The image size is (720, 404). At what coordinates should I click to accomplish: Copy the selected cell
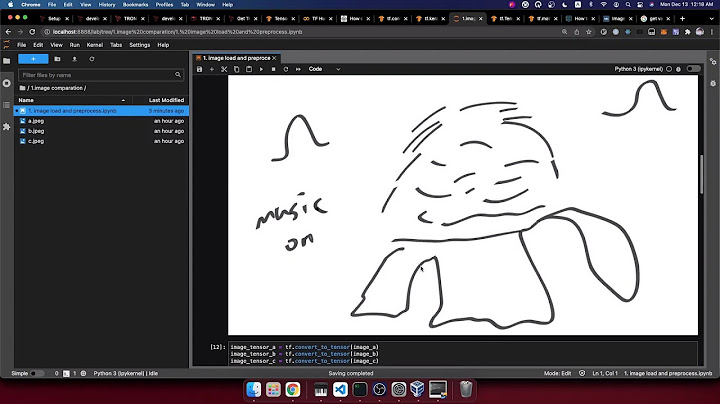tap(236, 69)
